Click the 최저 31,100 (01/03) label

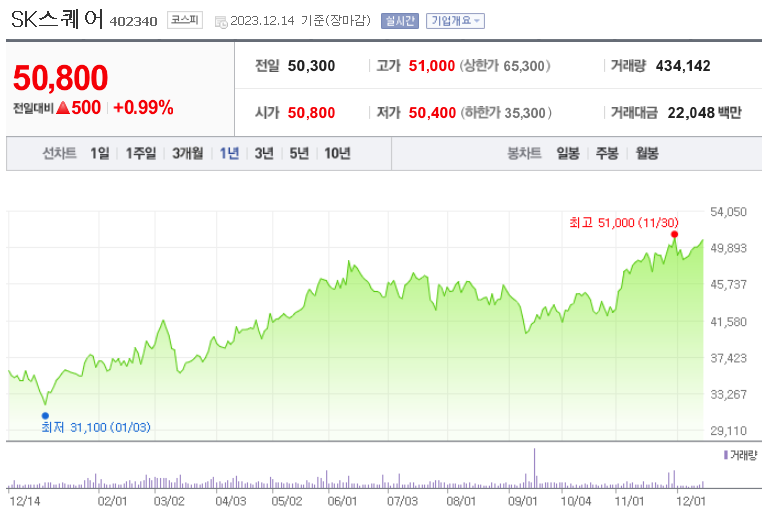96,427
